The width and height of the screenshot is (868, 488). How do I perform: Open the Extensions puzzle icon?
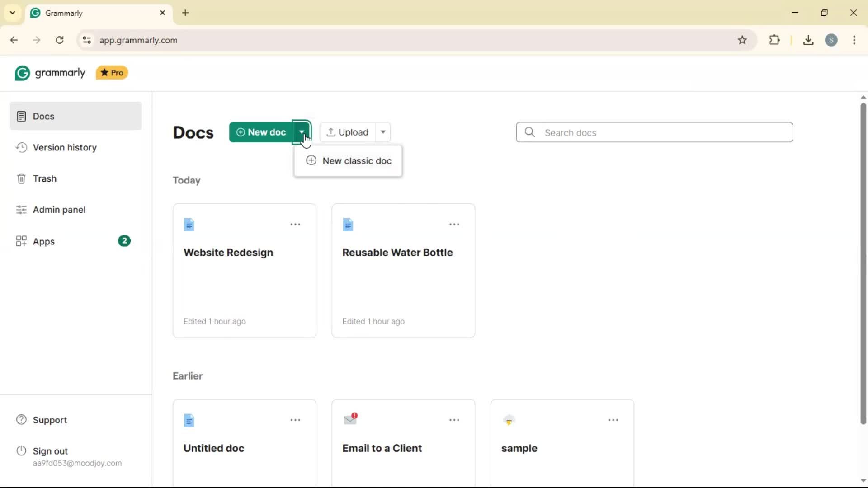click(774, 40)
